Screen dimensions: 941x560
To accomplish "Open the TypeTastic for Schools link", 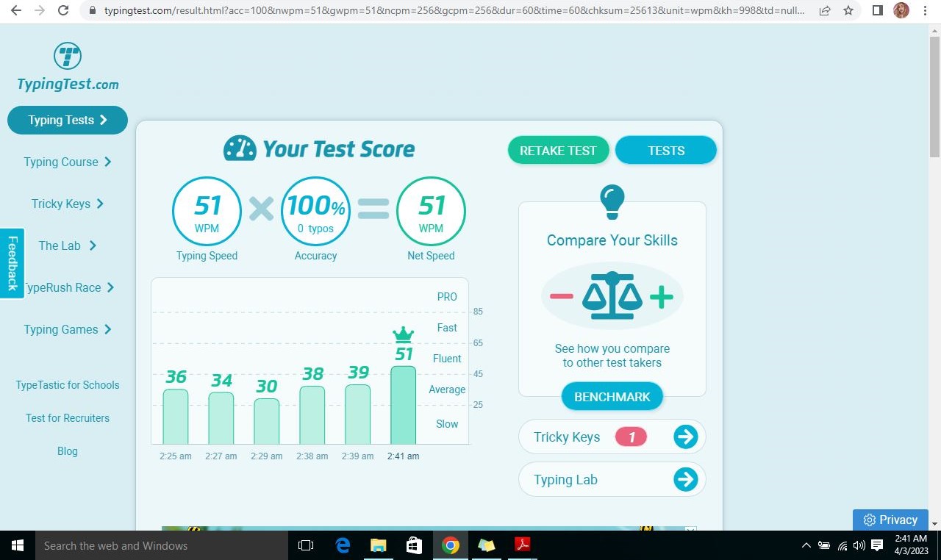I will tap(68, 385).
